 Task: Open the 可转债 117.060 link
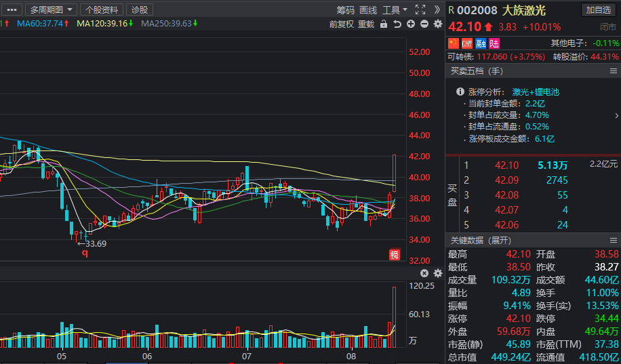497,57
